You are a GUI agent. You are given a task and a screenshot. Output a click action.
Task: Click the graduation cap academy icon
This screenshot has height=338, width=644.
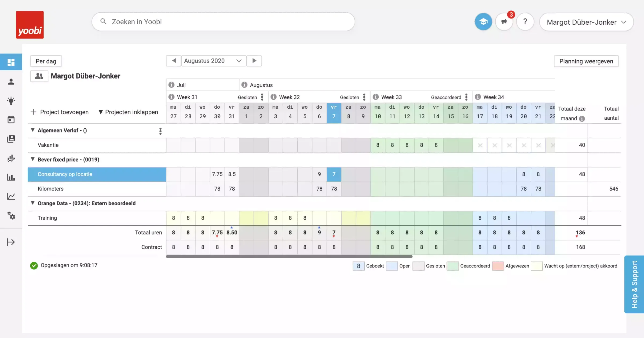(x=483, y=22)
